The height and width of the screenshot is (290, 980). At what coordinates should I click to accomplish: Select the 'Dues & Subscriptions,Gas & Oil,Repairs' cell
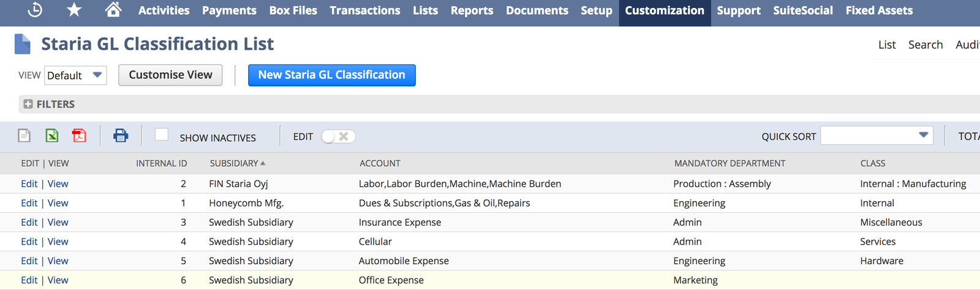pos(445,203)
